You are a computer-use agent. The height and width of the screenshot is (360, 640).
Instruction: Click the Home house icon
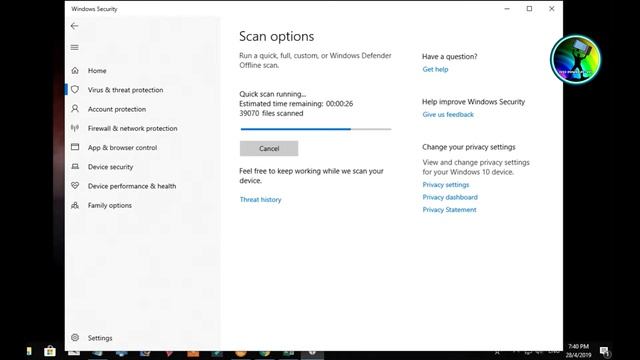click(75, 71)
